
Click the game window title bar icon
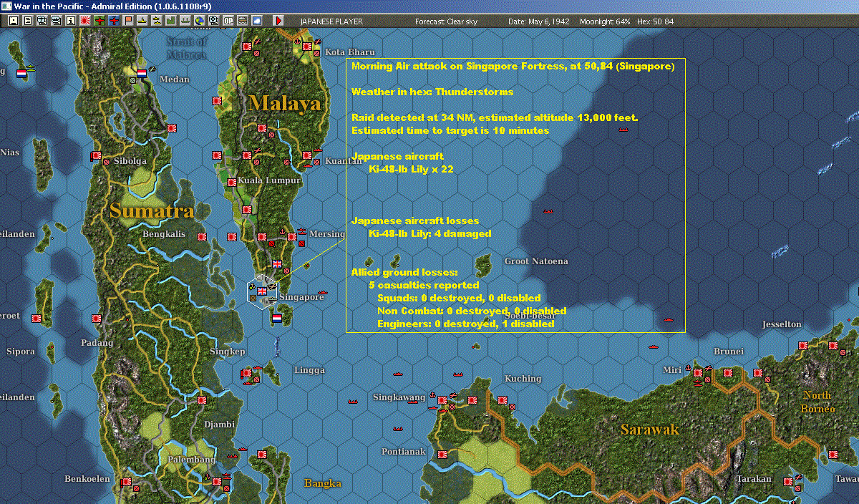[x=6, y=6]
